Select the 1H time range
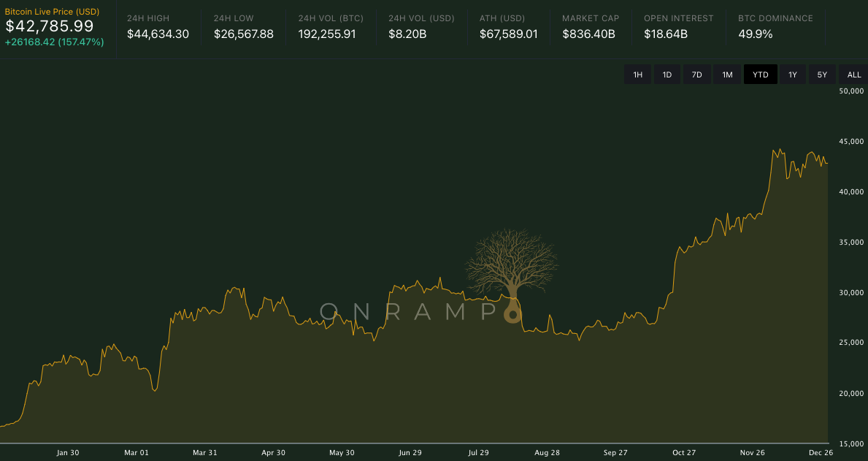Screen dimensions: 868x461 pyautogui.click(x=638, y=75)
